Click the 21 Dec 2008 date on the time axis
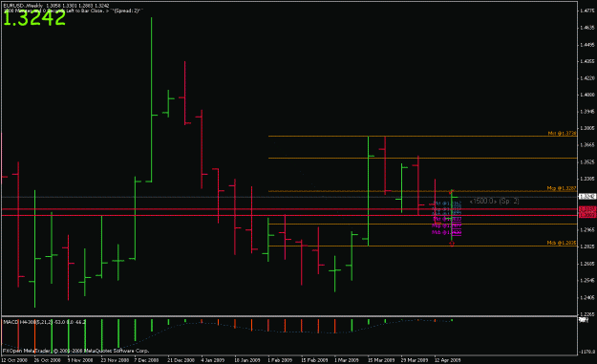597x364 pixels. pos(181,360)
